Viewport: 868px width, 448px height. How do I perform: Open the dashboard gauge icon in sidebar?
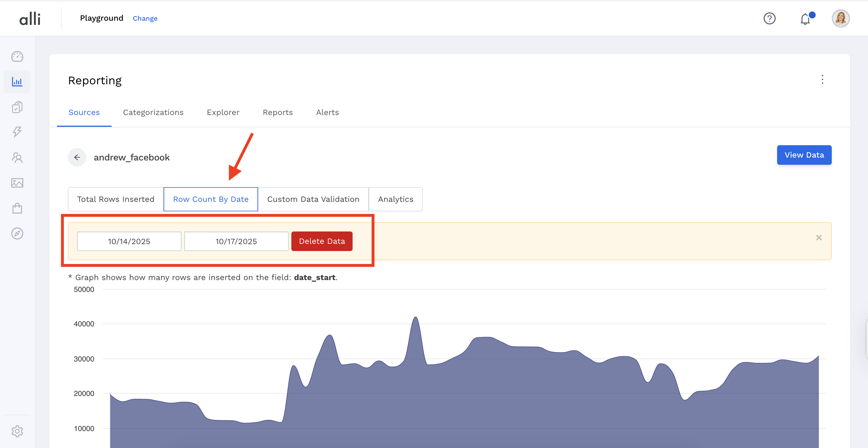(x=17, y=57)
